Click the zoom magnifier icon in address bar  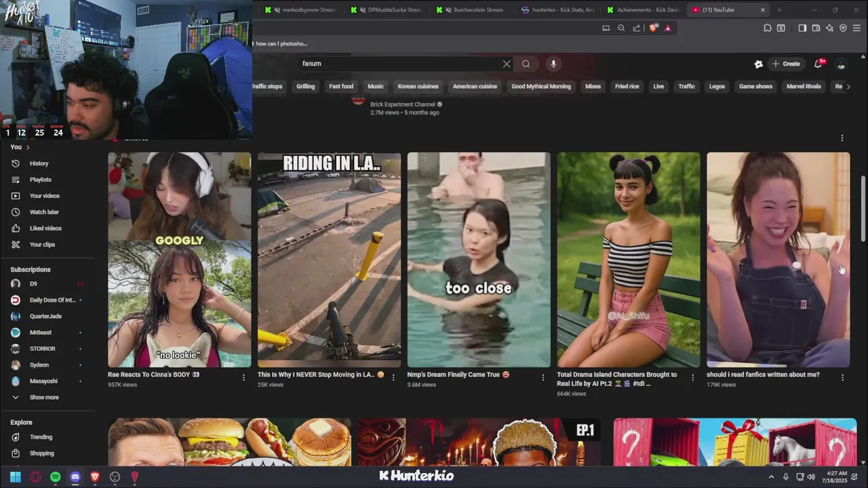(x=621, y=28)
